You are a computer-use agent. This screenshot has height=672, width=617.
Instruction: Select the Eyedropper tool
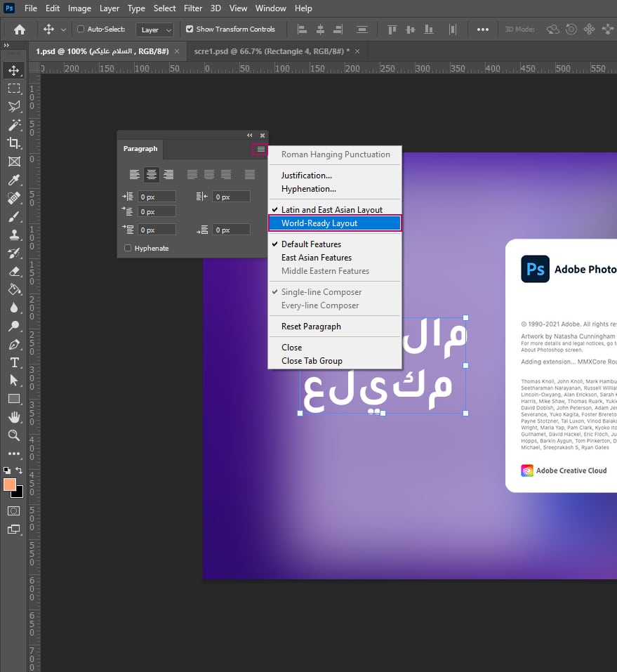click(14, 180)
